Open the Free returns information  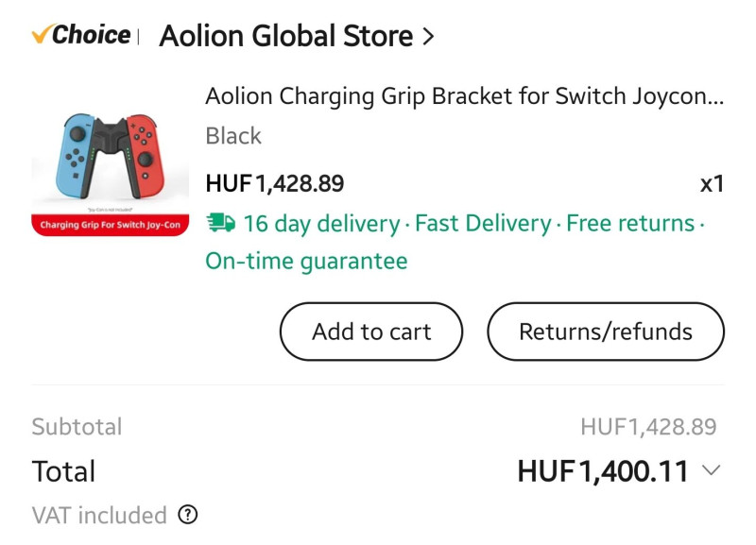[629, 224]
